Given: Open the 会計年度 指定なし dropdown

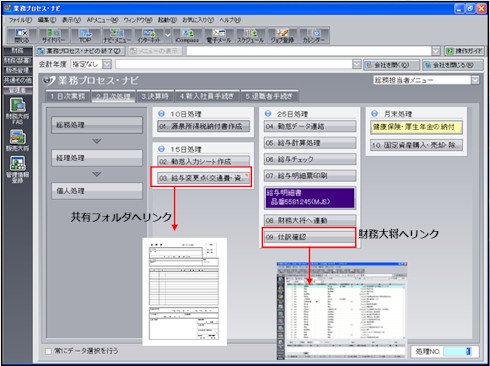Looking at the screenshot, I should [x=107, y=64].
